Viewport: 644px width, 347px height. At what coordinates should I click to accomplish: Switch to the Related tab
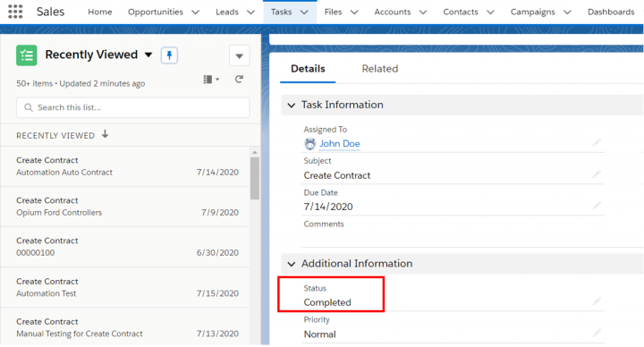[380, 69]
